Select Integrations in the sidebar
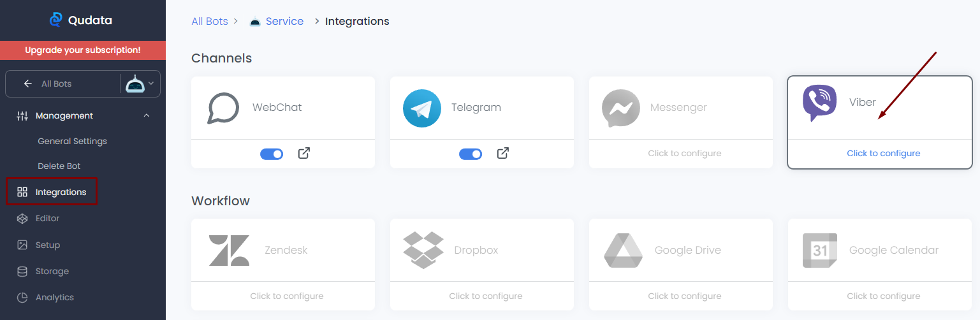 point(61,192)
